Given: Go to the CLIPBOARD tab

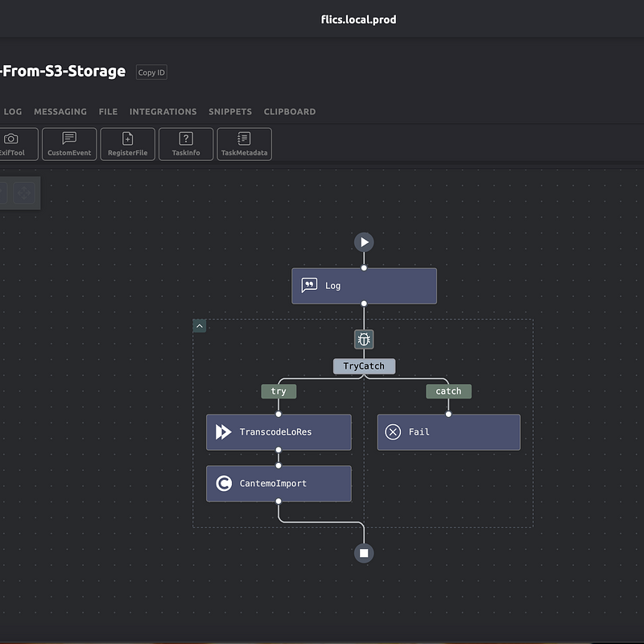Looking at the screenshot, I should [x=290, y=112].
